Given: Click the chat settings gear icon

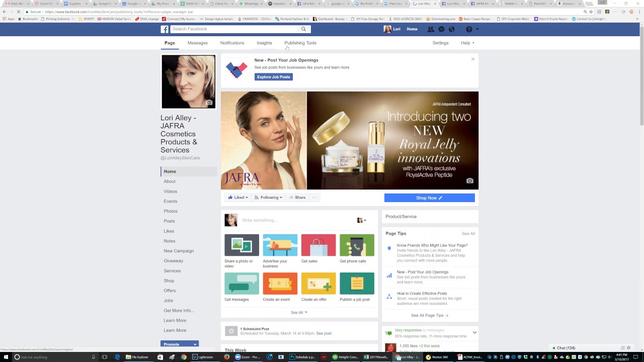Looking at the screenshot, I should [628, 348].
